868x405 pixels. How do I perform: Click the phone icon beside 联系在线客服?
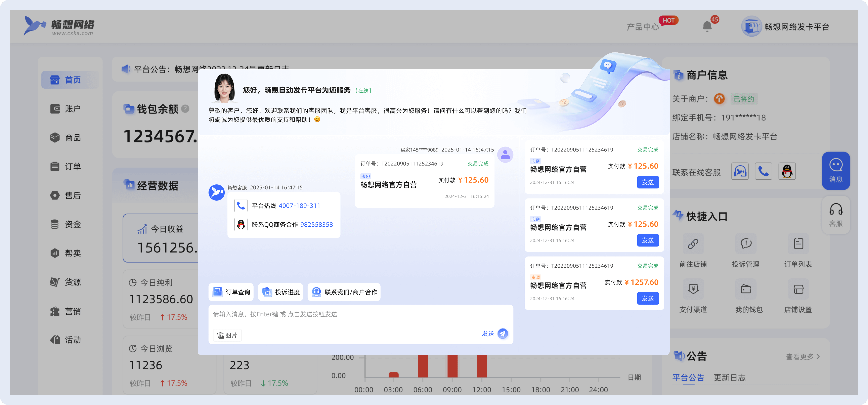[x=763, y=171]
